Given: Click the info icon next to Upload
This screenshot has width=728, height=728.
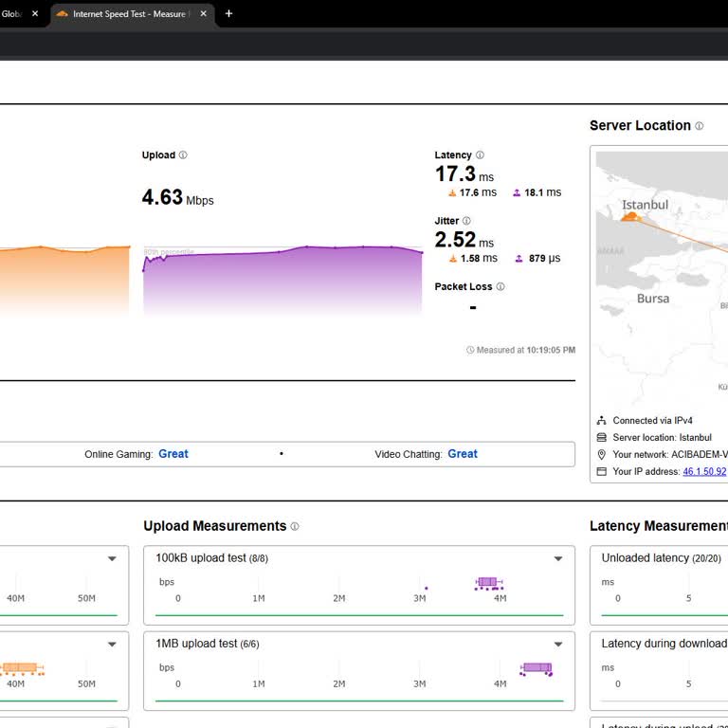Looking at the screenshot, I should [183, 155].
